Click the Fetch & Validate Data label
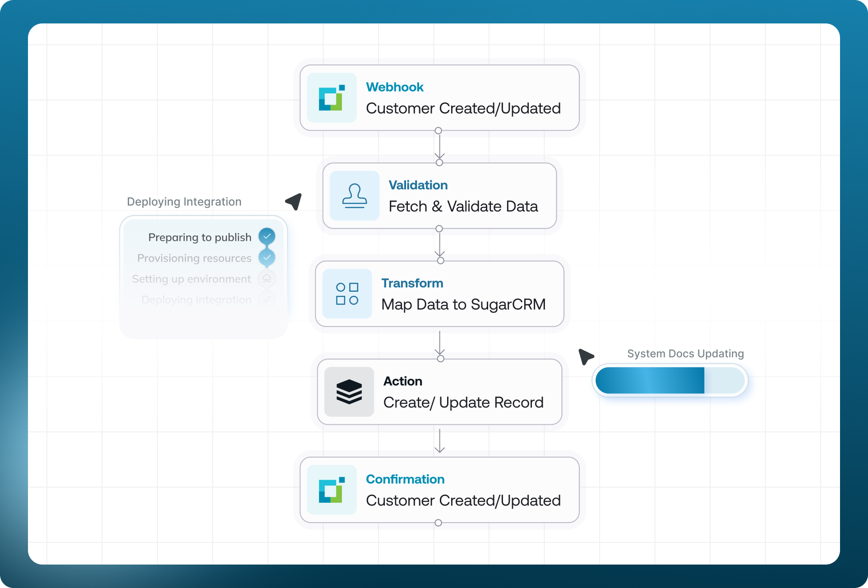 pyautogui.click(x=463, y=207)
